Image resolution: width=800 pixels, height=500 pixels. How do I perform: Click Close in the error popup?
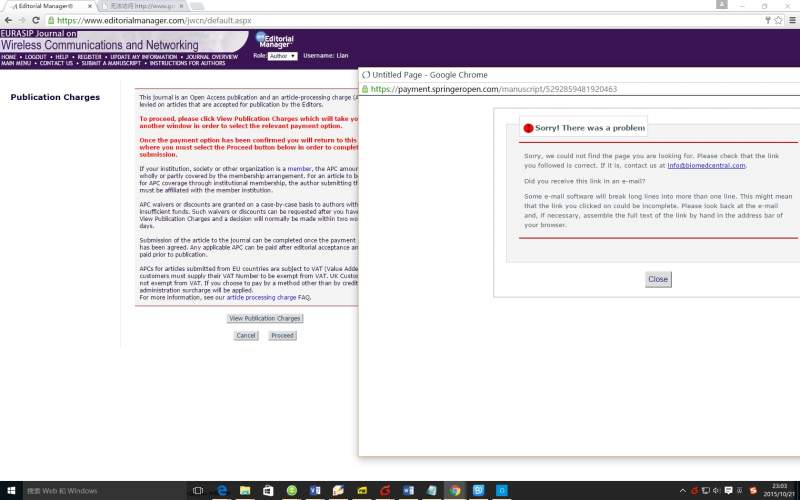click(x=658, y=279)
